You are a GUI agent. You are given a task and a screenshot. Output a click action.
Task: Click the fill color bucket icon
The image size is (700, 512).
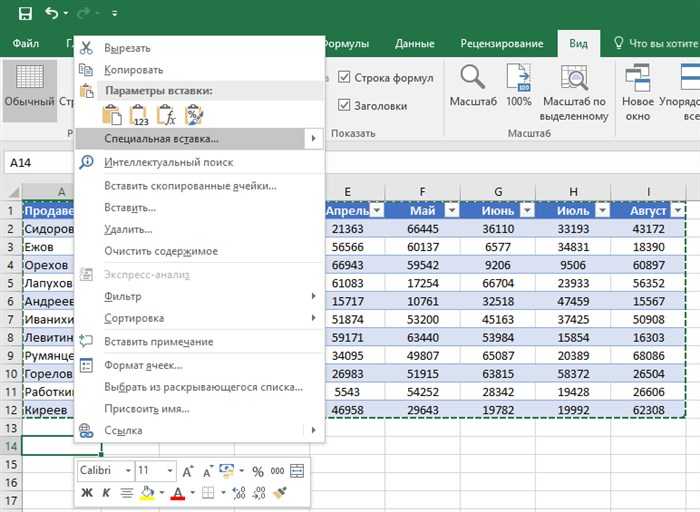(147, 493)
